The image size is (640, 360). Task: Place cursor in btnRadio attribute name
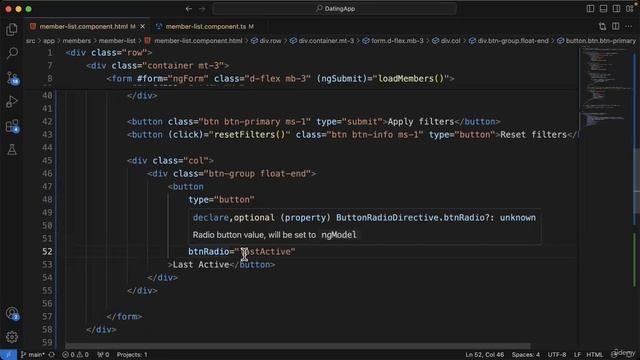click(209, 251)
